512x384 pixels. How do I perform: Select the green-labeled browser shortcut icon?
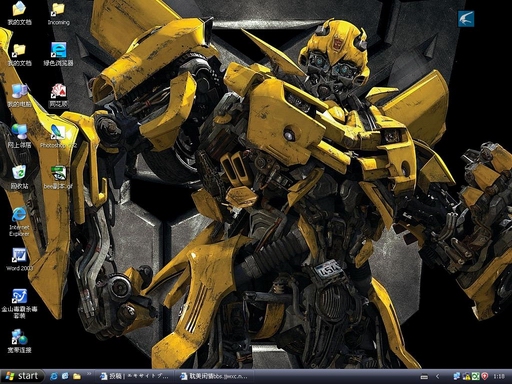tap(58, 54)
